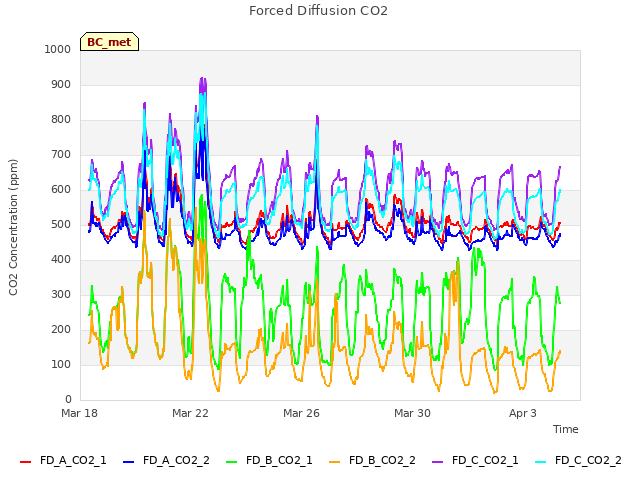Toggle the FD_B_CO2_1 legend entry
This screenshot has width=640, height=480.
pyautogui.click(x=269, y=460)
